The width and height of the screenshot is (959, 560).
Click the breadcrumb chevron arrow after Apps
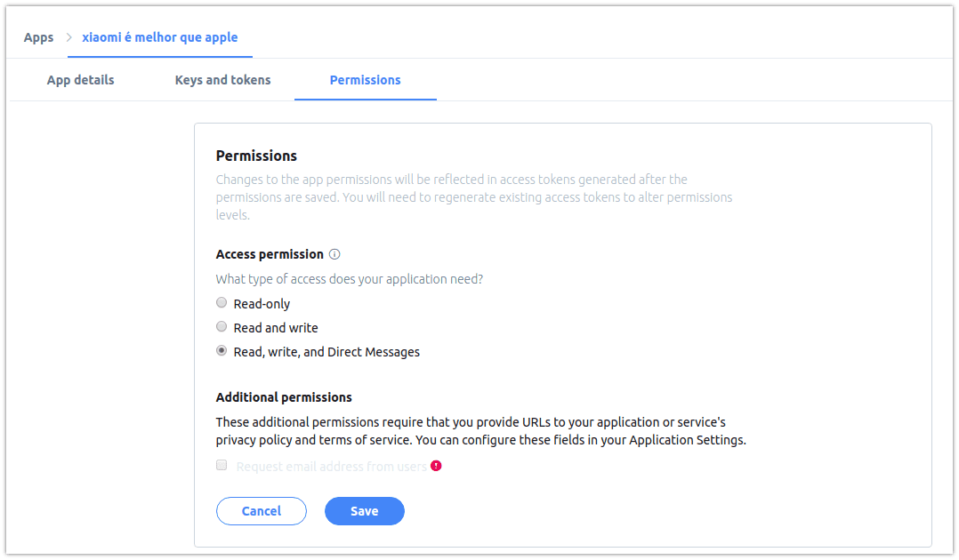coord(68,37)
